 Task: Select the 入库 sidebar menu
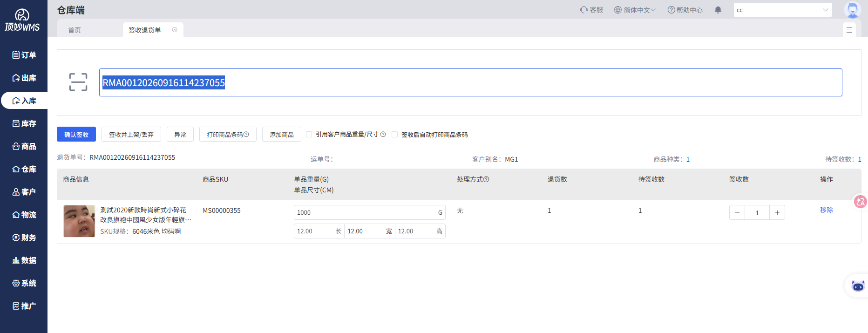click(24, 101)
